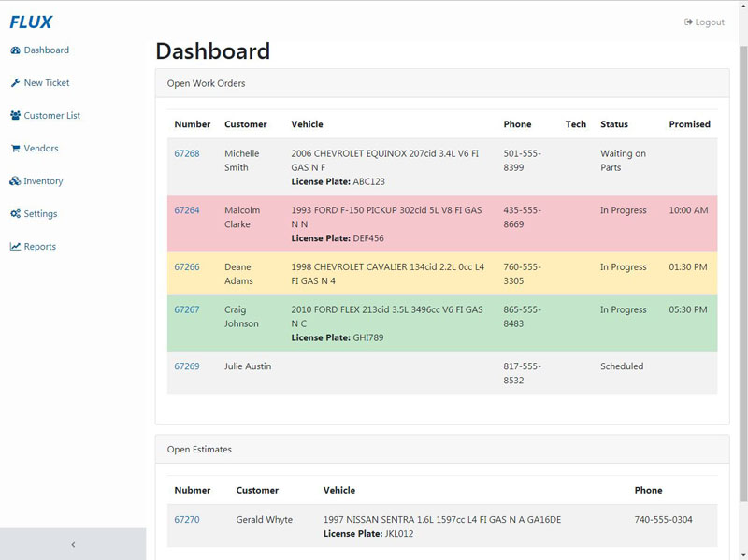Click the Inventory cubes icon
The height and width of the screenshot is (560, 748).
tap(15, 181)
